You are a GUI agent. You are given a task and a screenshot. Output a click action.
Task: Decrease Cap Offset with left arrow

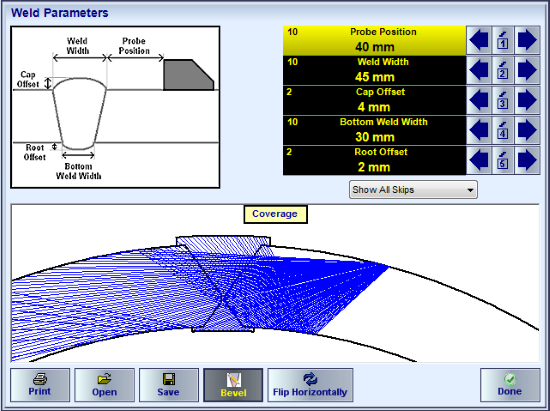tap(479, 100)
